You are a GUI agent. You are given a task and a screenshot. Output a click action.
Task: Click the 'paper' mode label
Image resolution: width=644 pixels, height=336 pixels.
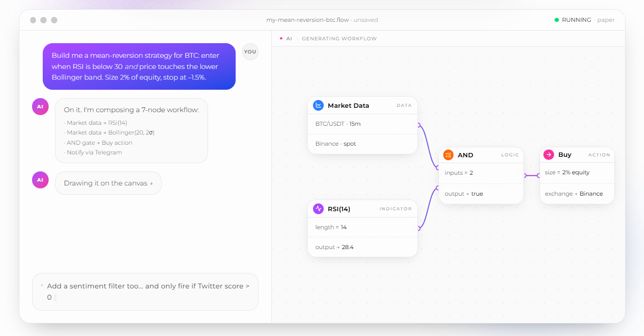606,20
